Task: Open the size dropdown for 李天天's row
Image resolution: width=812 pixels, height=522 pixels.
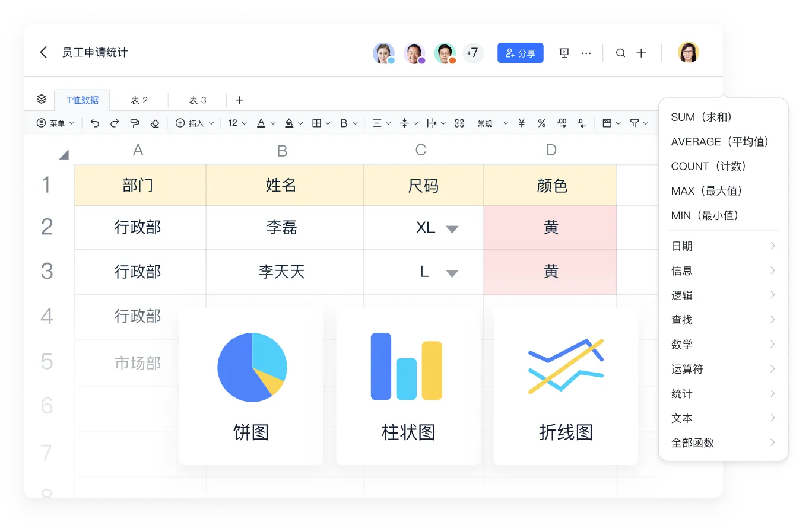Action: click(x=452, y=273)
